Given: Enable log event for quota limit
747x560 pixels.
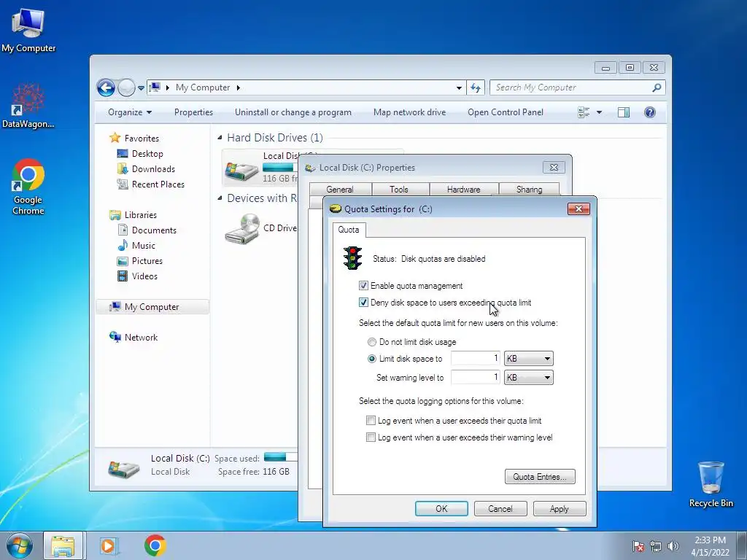Looking at the screenshot, I should coord(371,421).
